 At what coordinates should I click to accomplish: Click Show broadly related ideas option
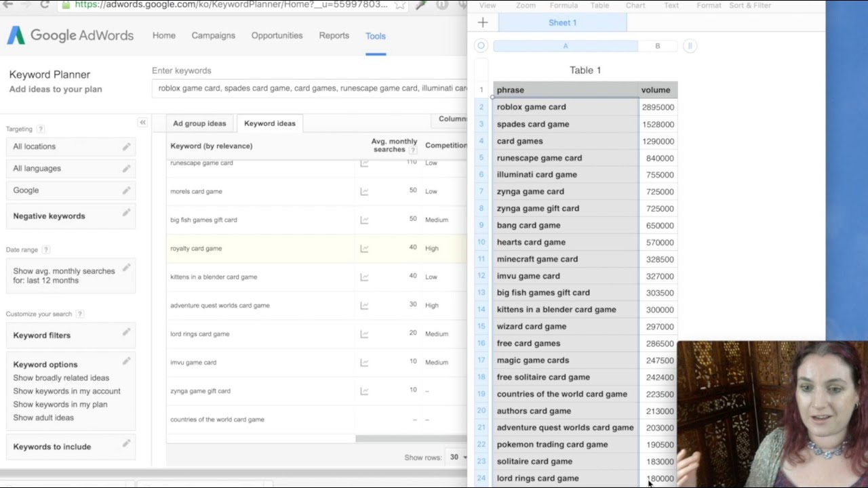tap(61, 378)
